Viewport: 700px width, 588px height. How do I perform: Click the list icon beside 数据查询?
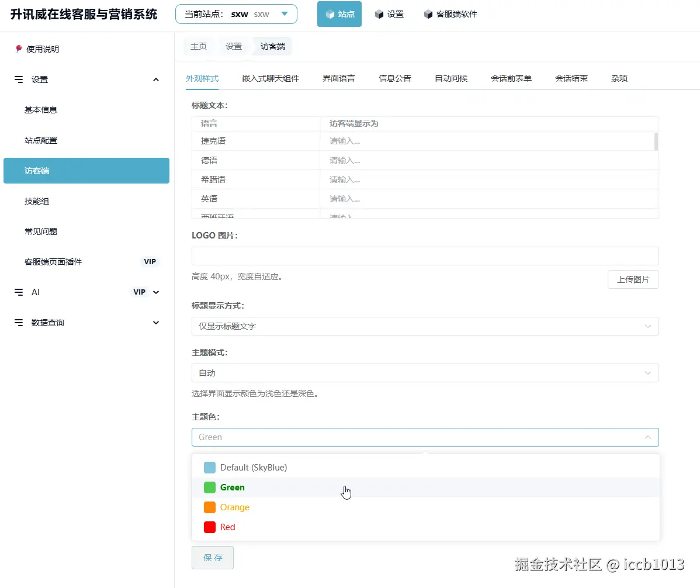[x=19, y=323]
